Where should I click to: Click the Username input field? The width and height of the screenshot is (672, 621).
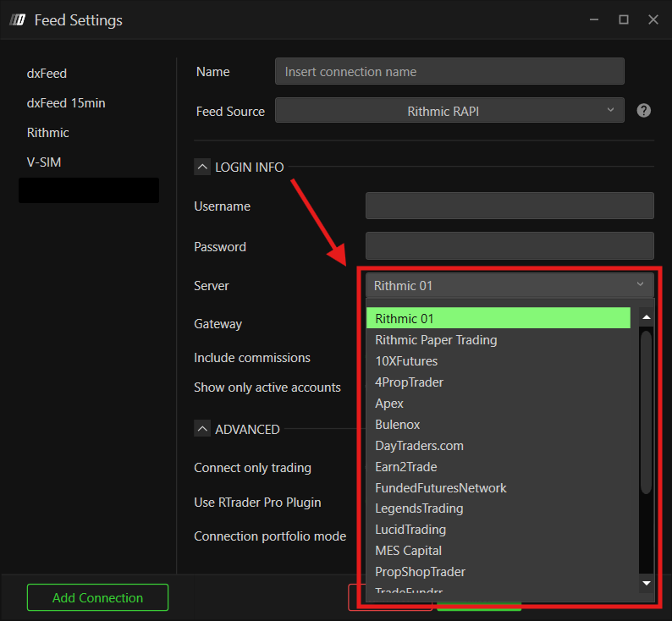pyautogui.click(x=510, y=206)
